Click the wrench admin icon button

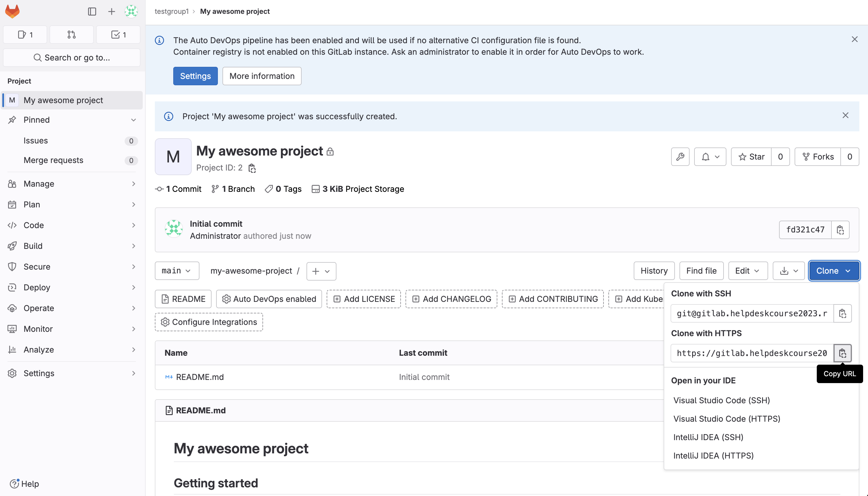680,157
